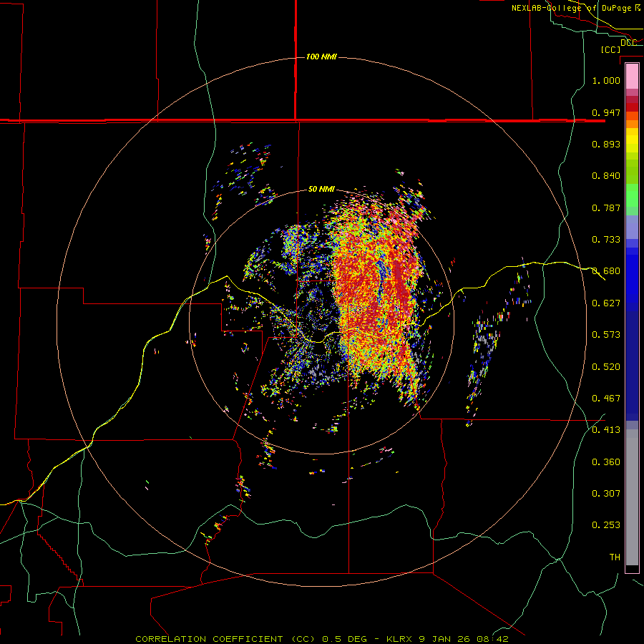
Task: Click the 0.733 value on the color scale
Action: click(x=606, y=240)
